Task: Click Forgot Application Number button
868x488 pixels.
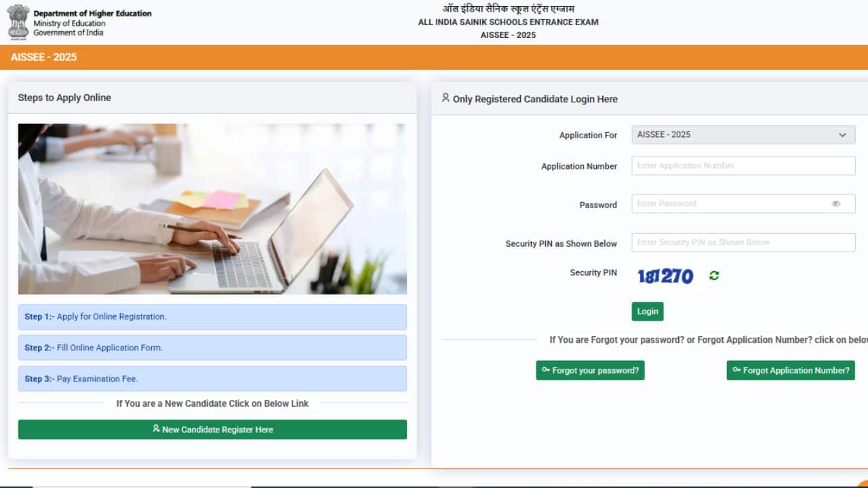Action: pyautogui.click(x=791, y=371)
